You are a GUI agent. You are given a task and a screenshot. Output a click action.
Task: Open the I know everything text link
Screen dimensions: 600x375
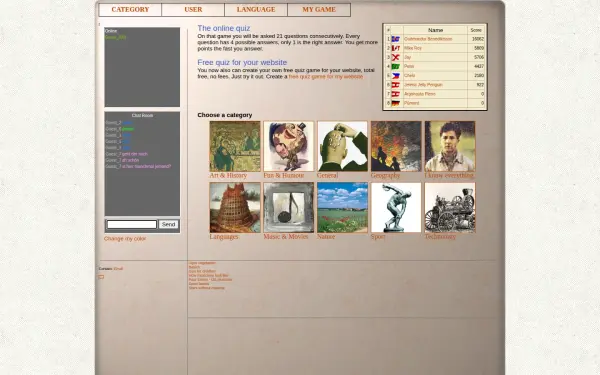(449, 176)
